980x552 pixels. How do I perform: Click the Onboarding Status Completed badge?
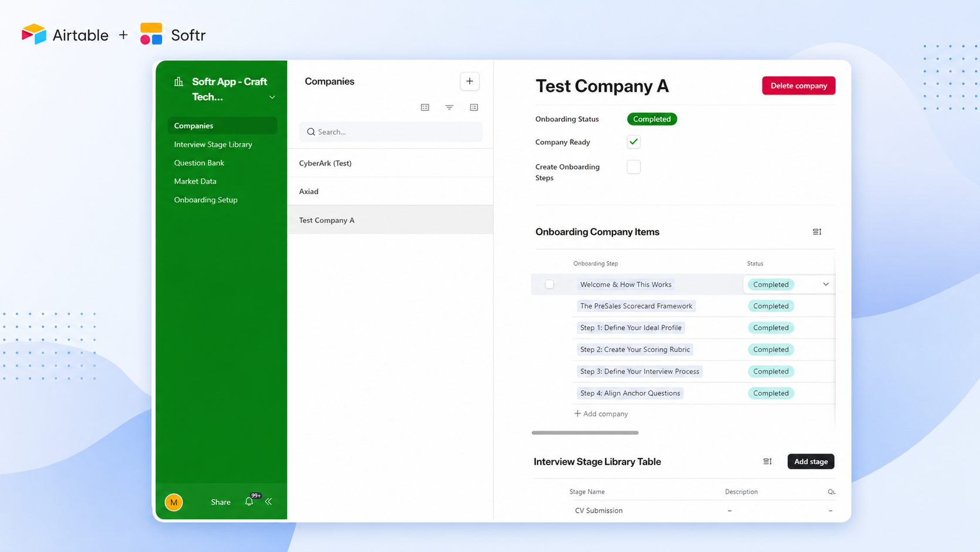(652, 119)
